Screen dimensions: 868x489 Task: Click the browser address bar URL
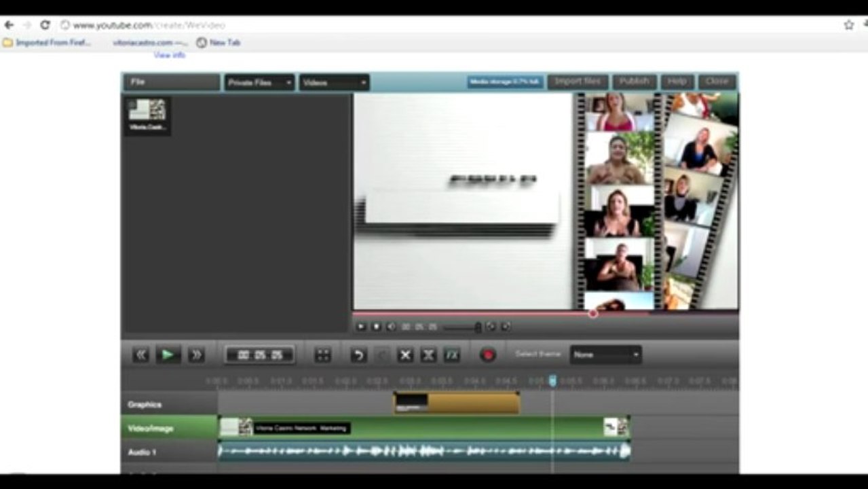(x=149, y=25)
